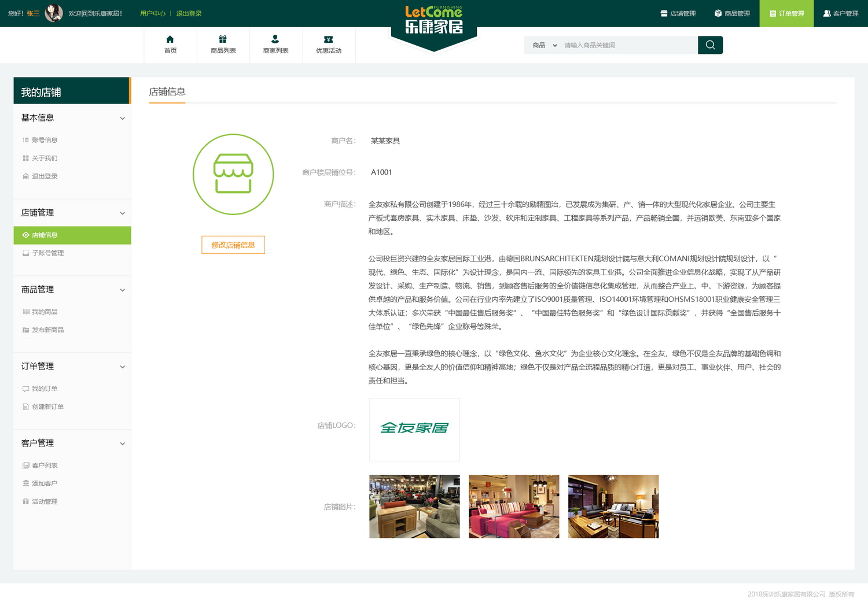Click the coupon icon above 优惠活动

click(329, 39)
